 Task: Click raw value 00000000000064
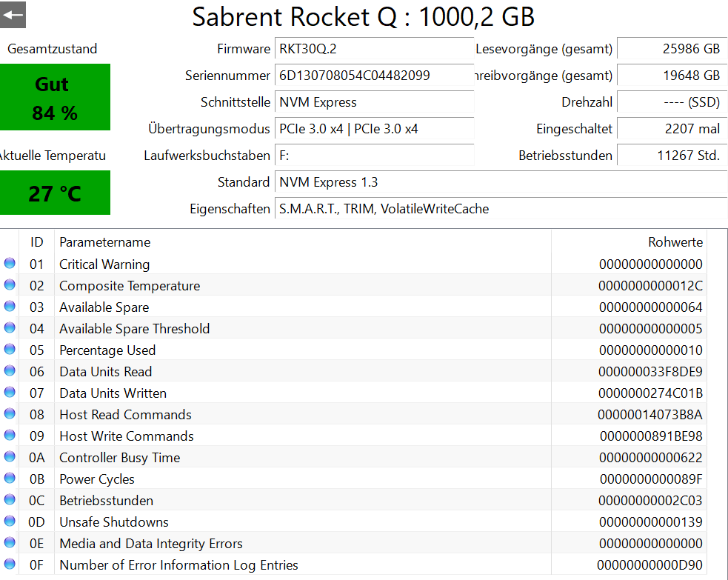click(x=650, y=307)
